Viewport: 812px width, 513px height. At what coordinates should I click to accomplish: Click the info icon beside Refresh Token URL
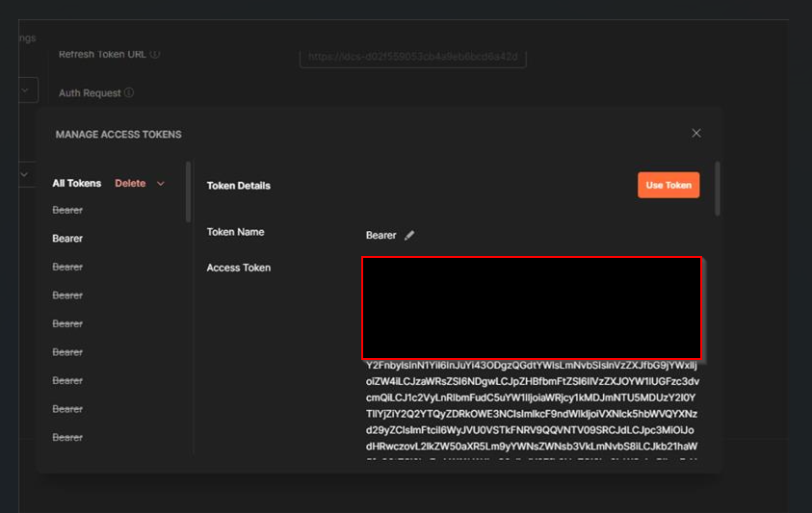pos(154,54)
